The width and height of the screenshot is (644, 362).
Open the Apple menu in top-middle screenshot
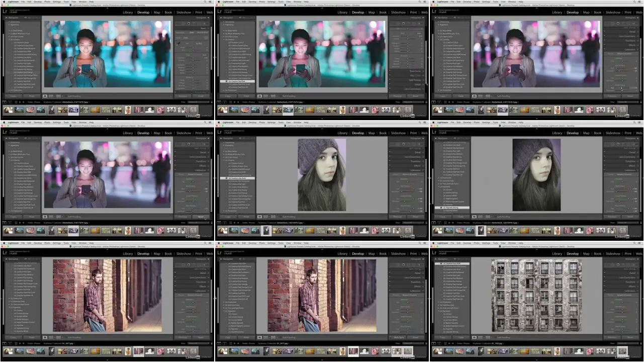tap(218, 2)
